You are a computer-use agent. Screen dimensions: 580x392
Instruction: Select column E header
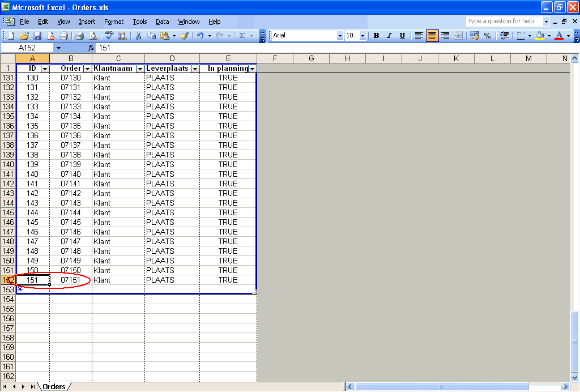228,58
